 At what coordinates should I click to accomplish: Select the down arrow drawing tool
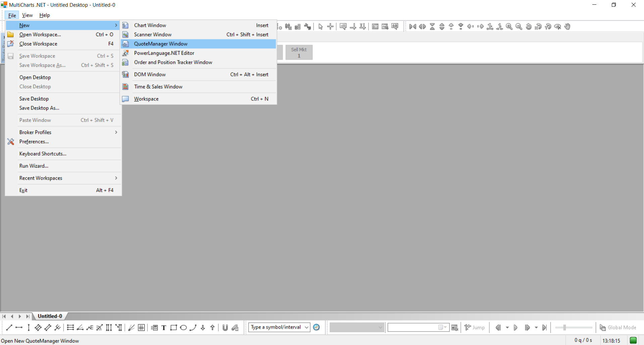(x=203, y=328)
